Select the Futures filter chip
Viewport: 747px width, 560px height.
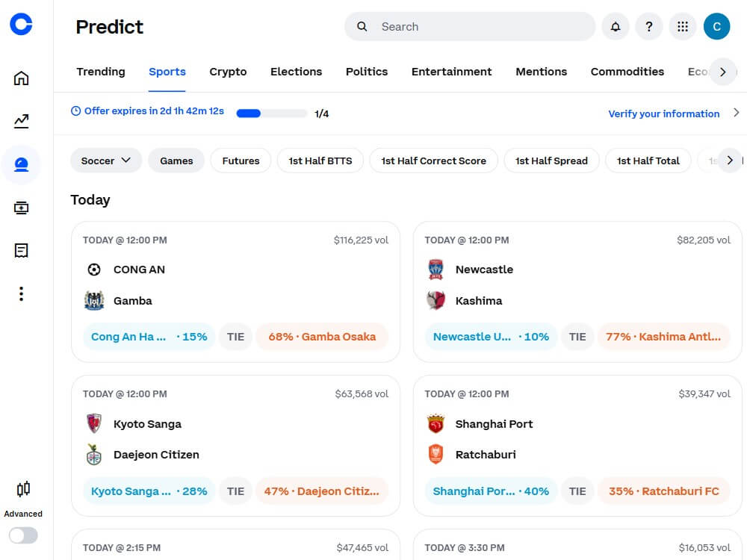pyautogui.click(x=241, y=161)
